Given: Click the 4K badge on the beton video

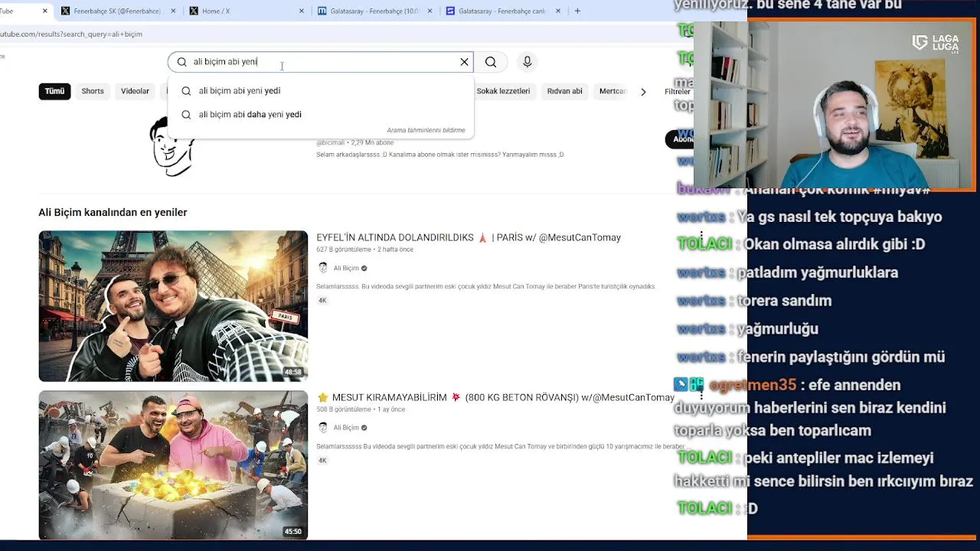Looking at the screenshot, I should (x=322, y=461).
